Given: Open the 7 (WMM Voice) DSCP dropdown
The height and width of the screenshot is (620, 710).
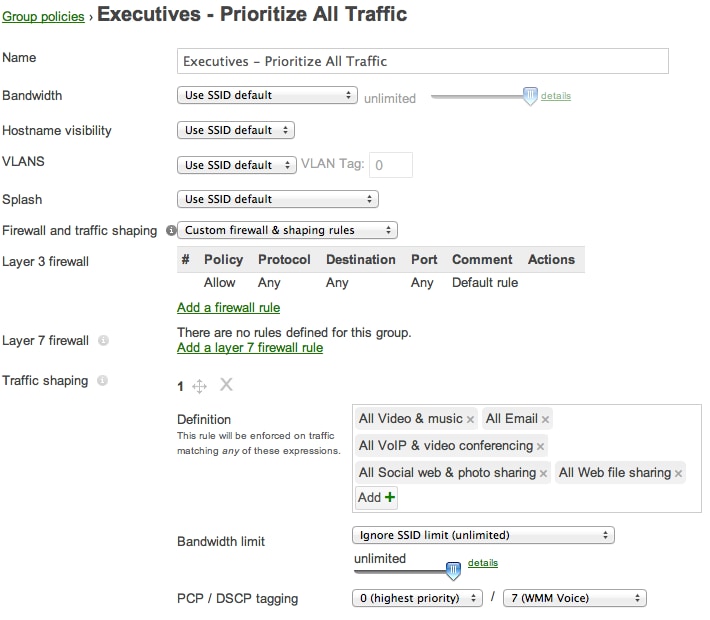Looking at the screenshot, I should pyautogui.click(x=575, y=598).
